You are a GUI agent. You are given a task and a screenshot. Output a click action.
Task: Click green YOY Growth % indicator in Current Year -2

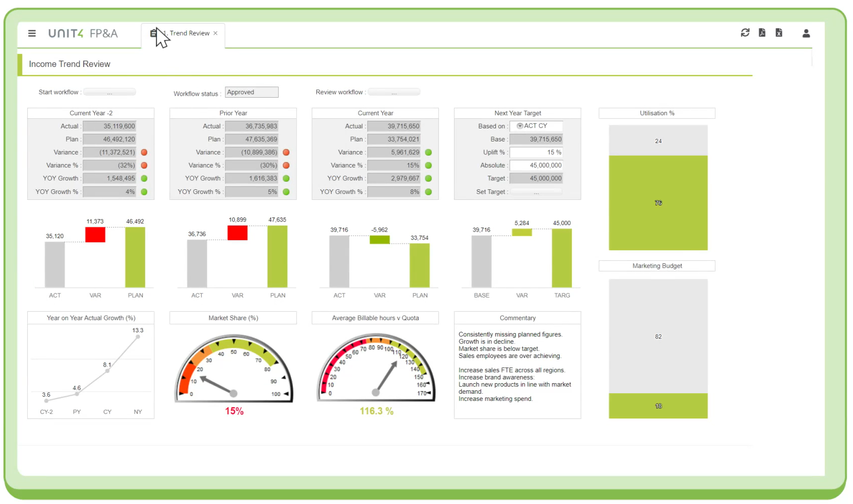144,192
